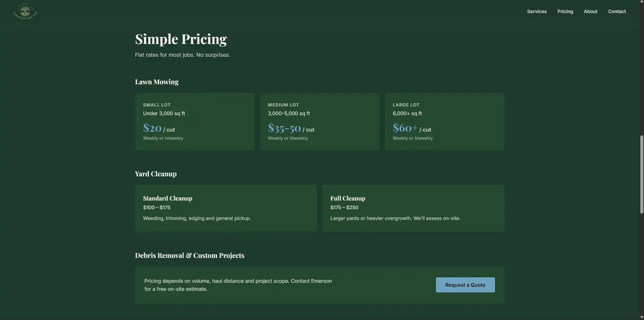Open the Contact nav link
The height and width of the screenshot is (320, 644).
click(617, 11)
